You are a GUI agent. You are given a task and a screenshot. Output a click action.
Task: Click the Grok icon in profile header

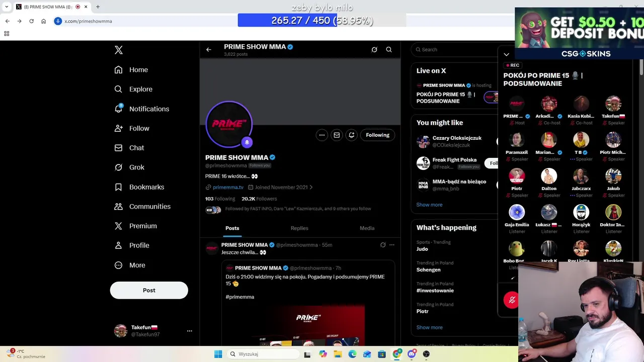[374, 49]
